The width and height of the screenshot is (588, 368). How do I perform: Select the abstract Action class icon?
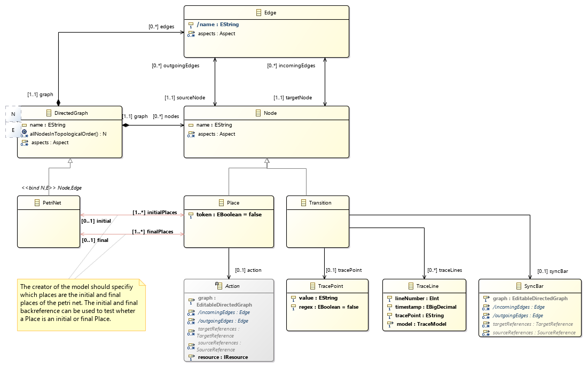click(218, 286)
